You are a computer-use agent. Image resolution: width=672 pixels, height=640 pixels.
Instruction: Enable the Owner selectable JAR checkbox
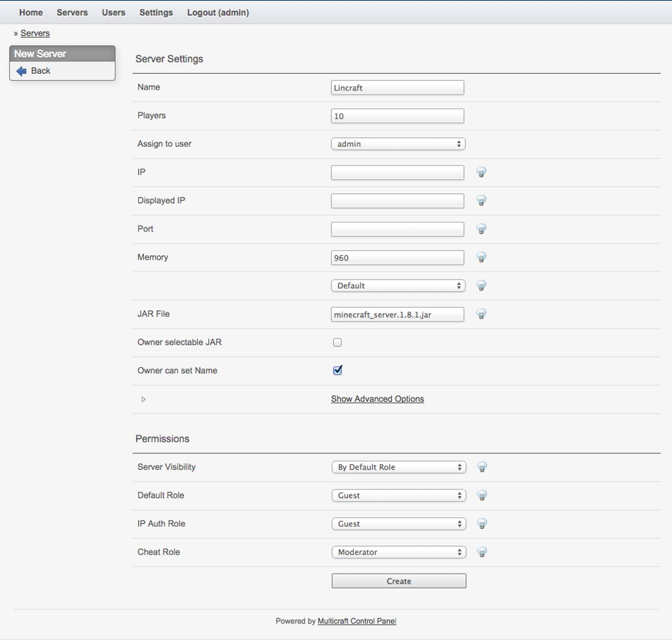337,342
